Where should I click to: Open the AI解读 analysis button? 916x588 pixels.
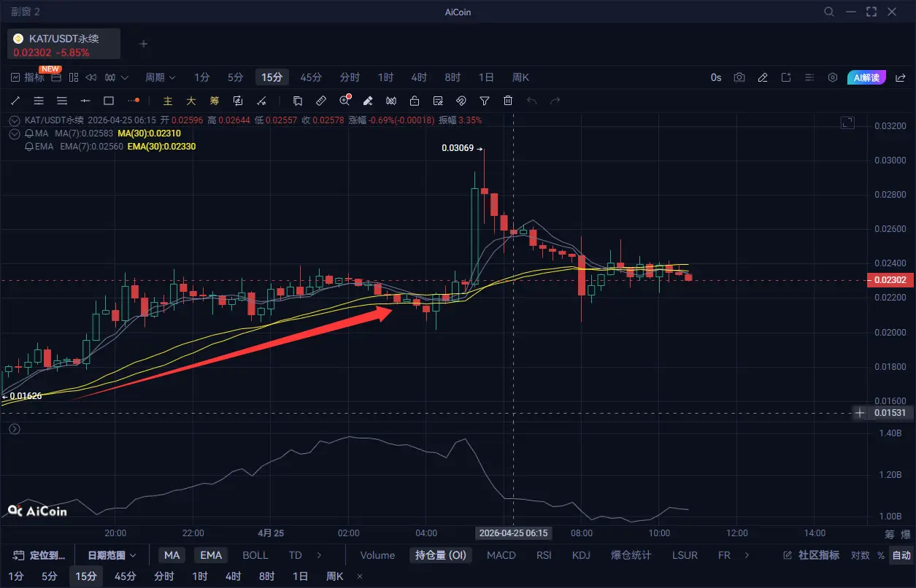point(867,77)
